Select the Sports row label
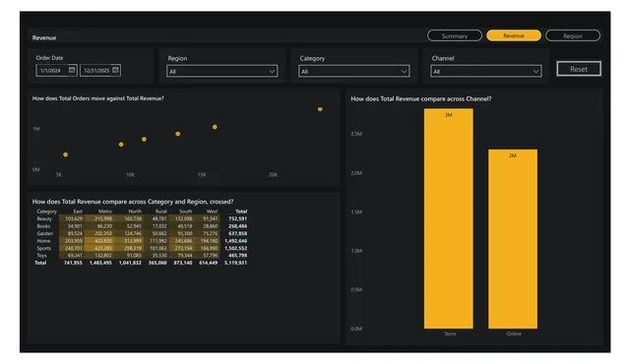This screenshot has width=630, height=364. point(43,248)
